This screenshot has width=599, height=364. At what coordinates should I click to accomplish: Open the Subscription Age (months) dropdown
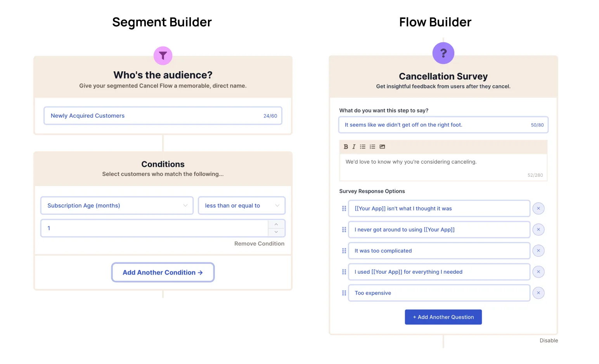pos(117,205)
